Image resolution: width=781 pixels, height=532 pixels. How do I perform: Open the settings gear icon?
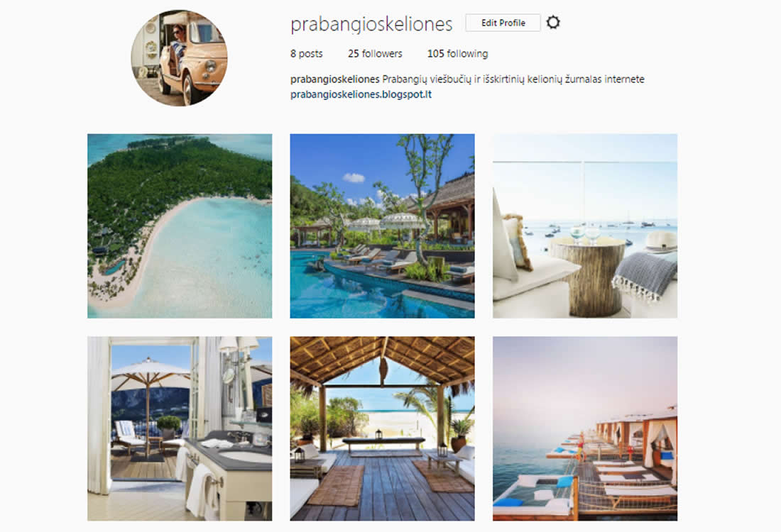pyautogui.click(x=553, y=23)
